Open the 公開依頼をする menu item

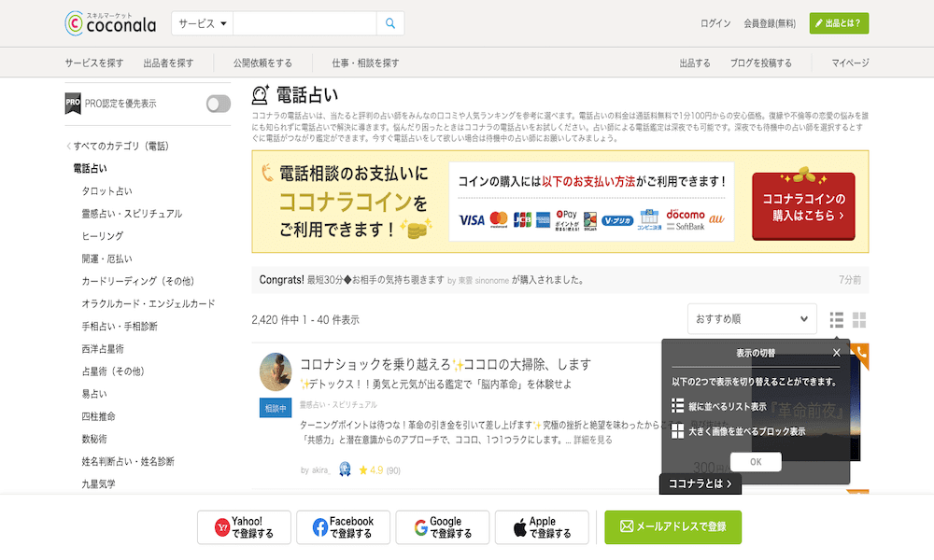[262, 63]
